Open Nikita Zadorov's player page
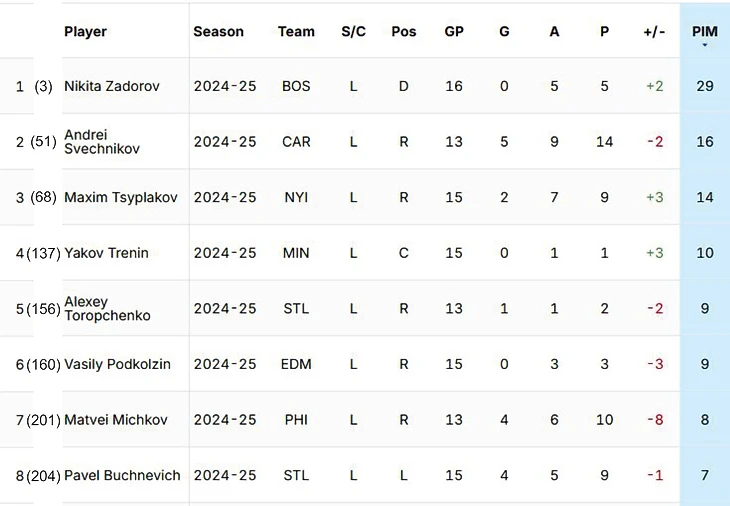Image resolution: width=730 pixels, height=506 pixels. (x=112, y=86)
